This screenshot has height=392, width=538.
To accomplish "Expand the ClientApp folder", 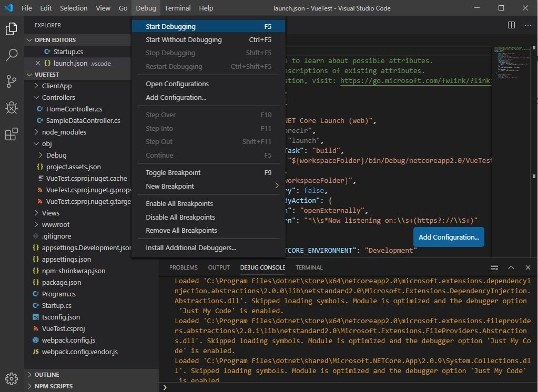I will [x=57, y=86].
